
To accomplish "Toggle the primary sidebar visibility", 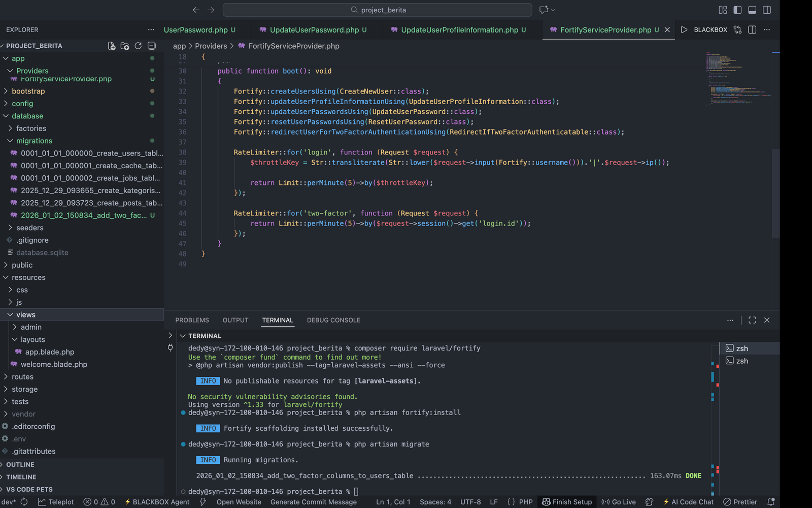I will point(737,10).
